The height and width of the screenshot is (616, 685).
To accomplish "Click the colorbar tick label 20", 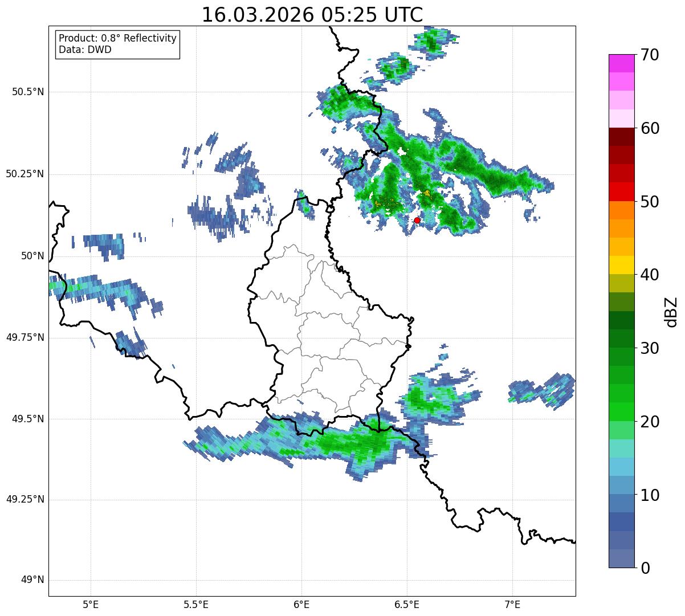I will pos(650,422).
